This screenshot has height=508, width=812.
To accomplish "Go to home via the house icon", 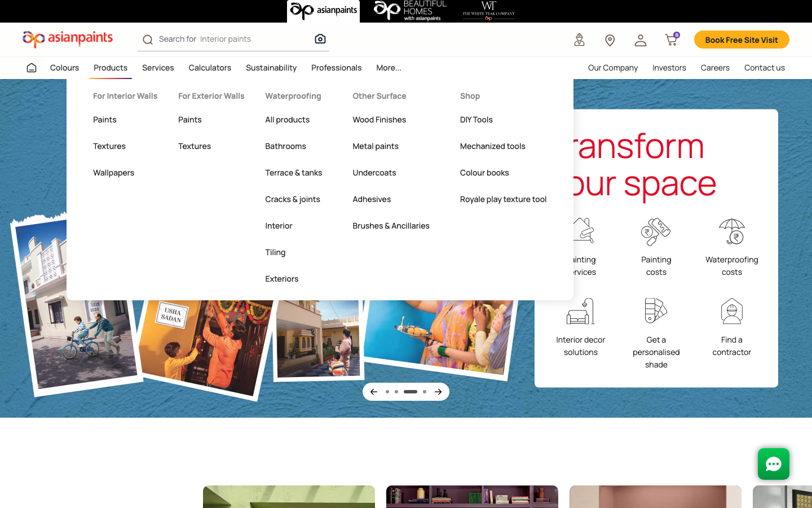I will point(32,68).
